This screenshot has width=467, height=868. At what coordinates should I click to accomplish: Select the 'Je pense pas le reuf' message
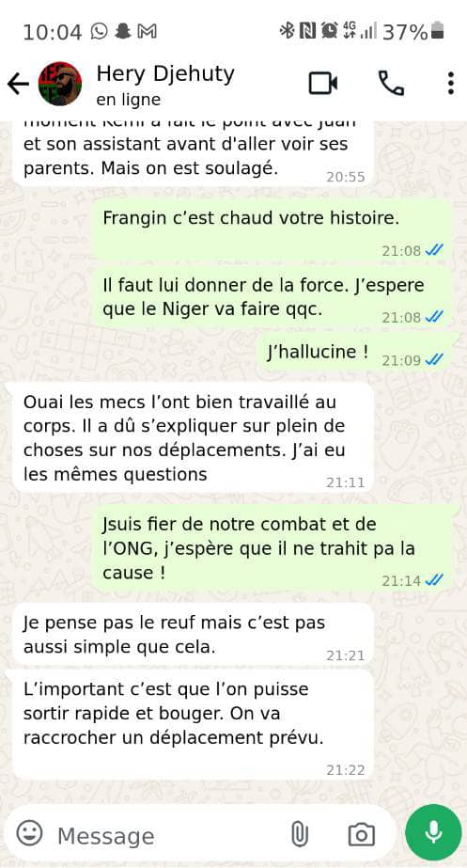click(x=194, y=635)
